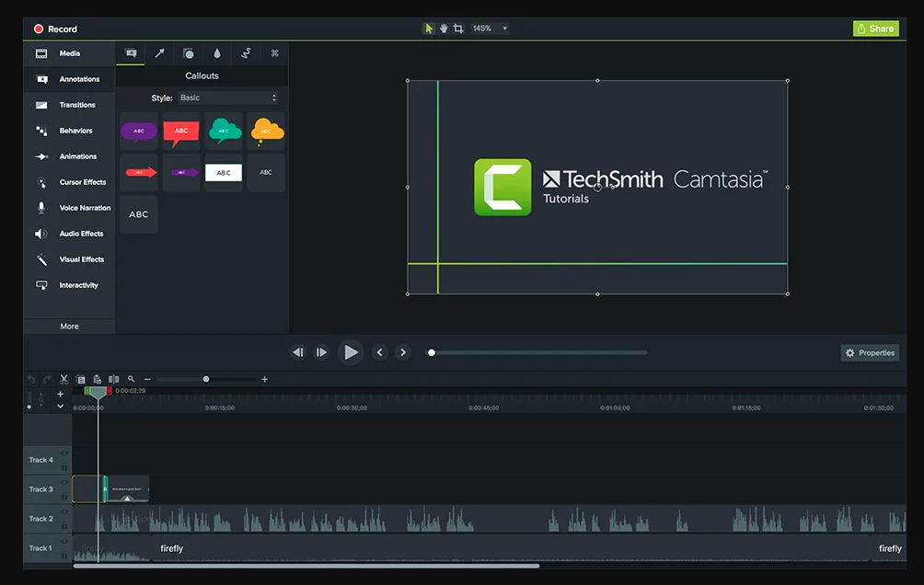Click the Undo arrow in timeline toolbar

[31, 379]
